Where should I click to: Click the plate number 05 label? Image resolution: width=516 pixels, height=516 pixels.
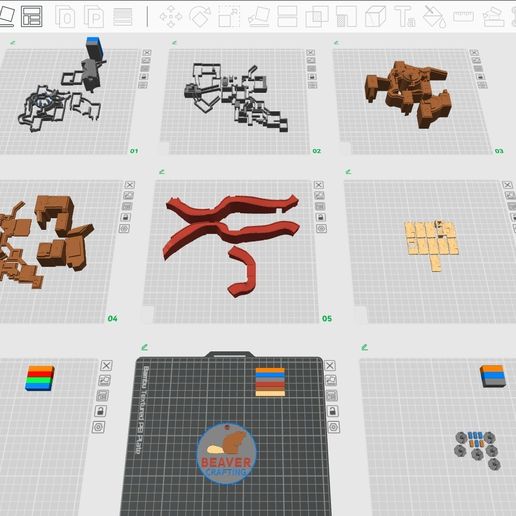[x=327, y=318]
